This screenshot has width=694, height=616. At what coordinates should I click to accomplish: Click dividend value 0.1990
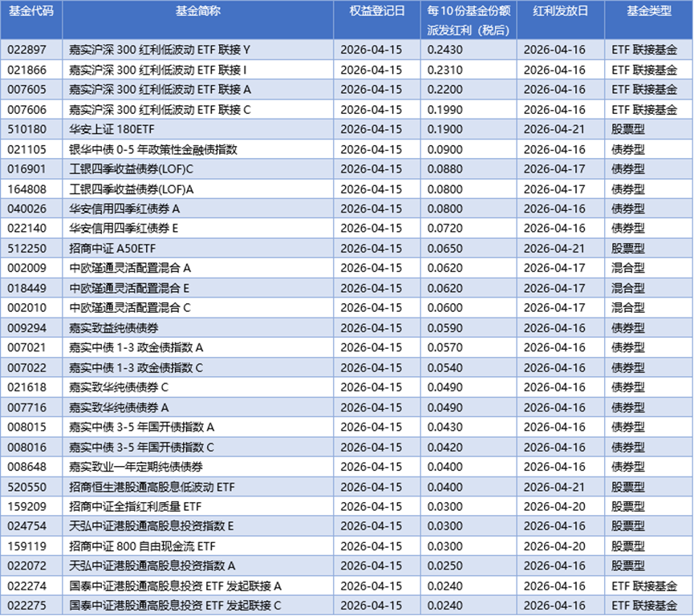pos(444,110)
